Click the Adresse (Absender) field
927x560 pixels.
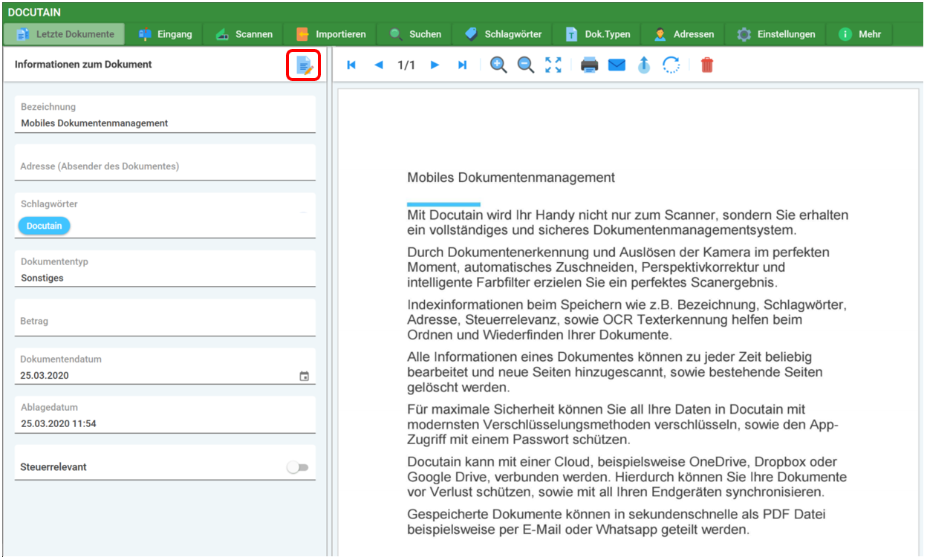(x=165, y=163)
